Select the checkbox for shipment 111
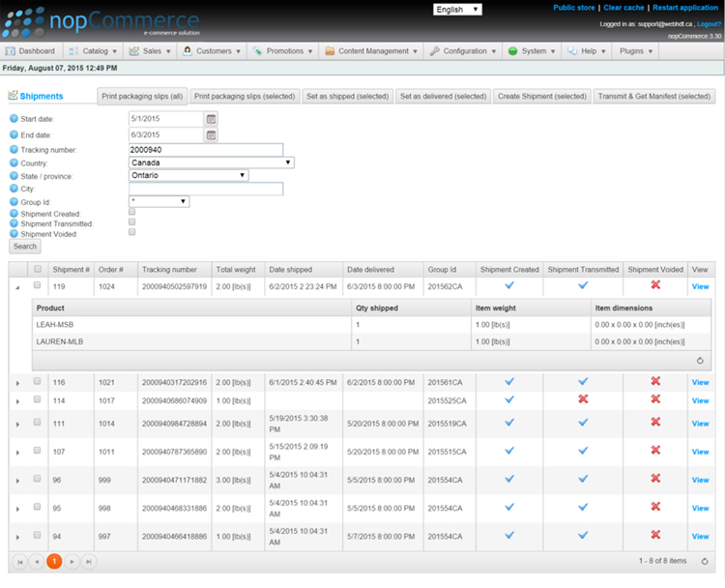Image resolution: width=725 pixels, height=588 pixels. 37,422
